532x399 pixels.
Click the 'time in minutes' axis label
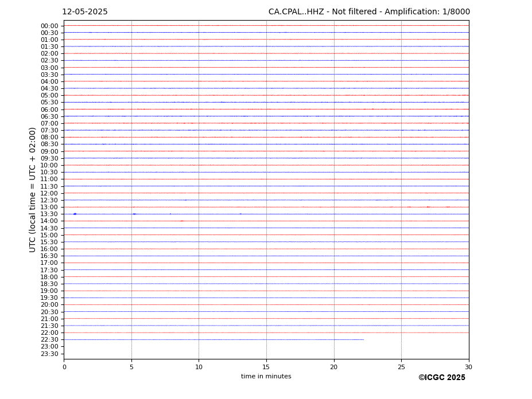click(266, 376)
